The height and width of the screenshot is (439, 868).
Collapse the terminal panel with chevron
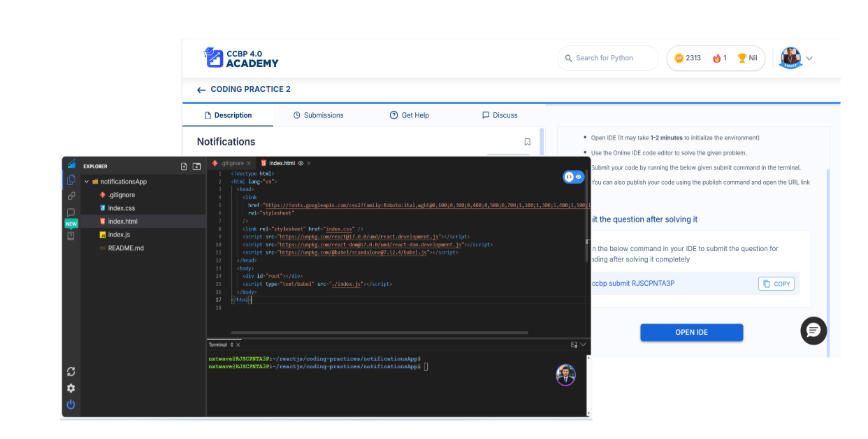[583, 345]
